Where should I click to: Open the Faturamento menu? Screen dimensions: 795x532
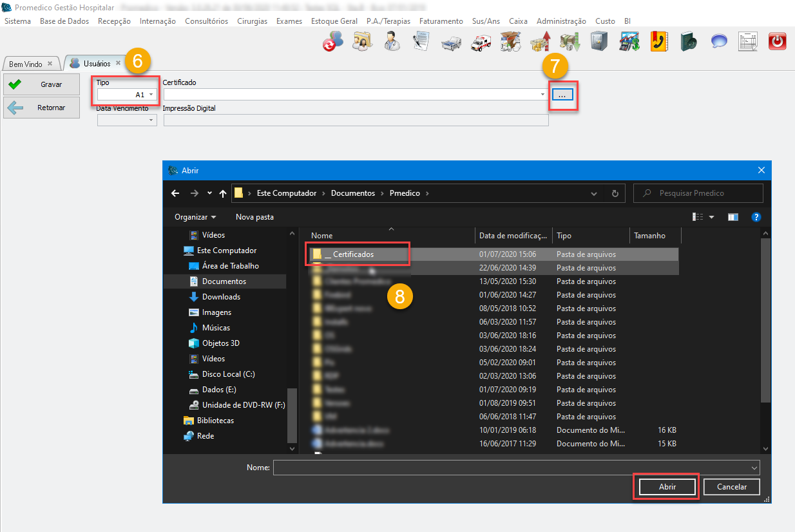point(441,21)
